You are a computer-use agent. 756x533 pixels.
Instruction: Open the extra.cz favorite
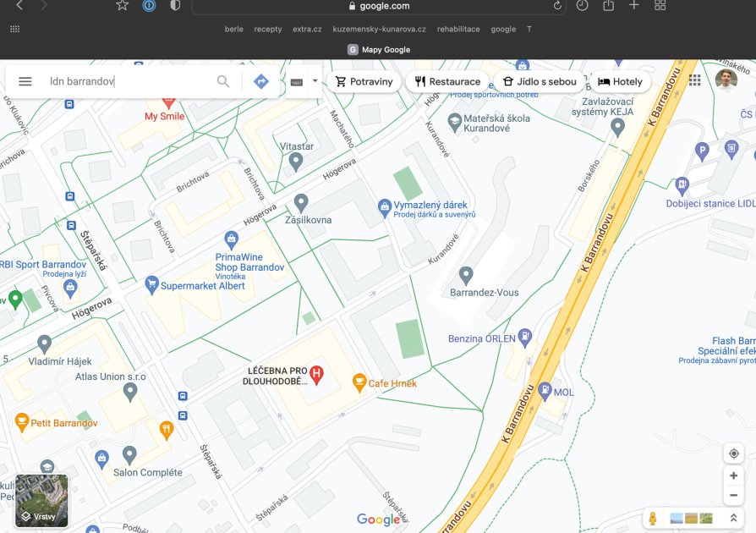click(307, 29)
